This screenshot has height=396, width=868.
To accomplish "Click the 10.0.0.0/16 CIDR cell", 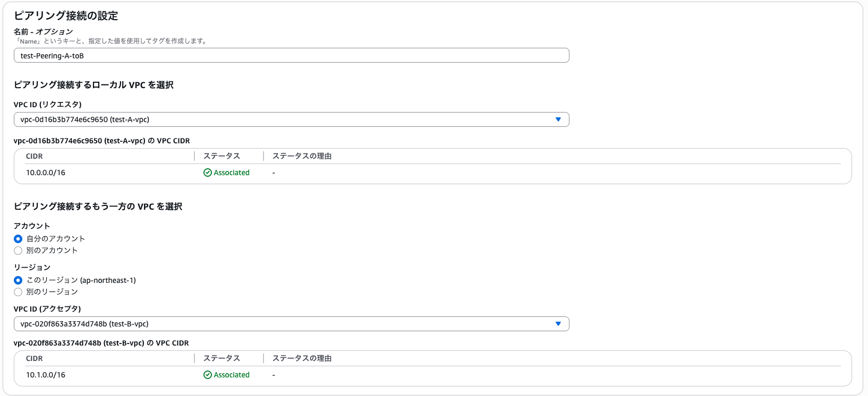I will click(46, 173).
